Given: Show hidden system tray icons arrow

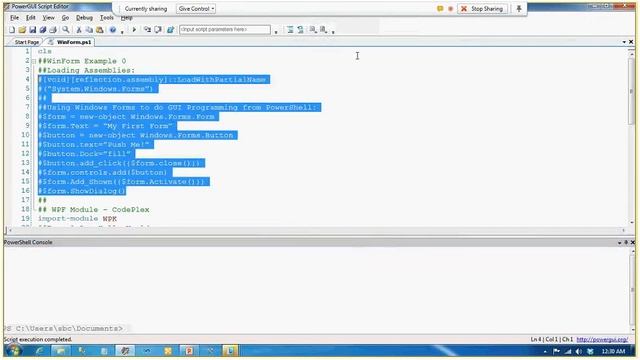Looking at the screenshot, I should pos(545,351).
